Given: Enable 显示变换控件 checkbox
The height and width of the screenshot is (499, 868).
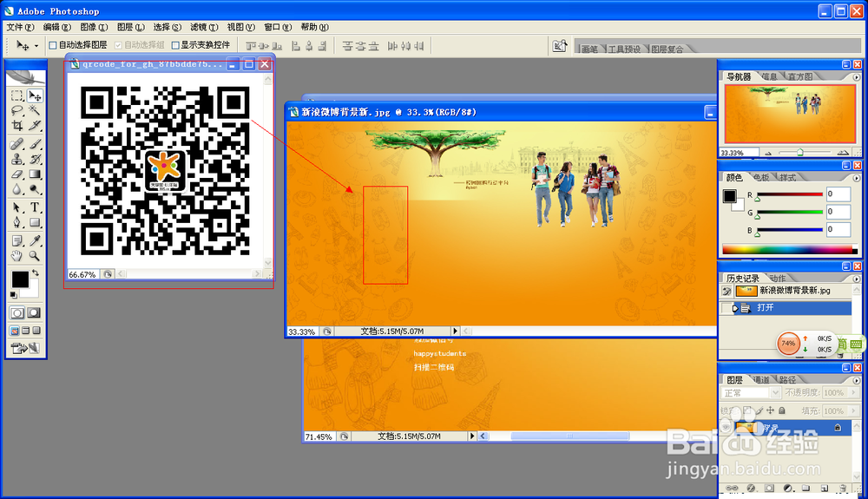Looking at the screenshot, I should coord(175,45).
